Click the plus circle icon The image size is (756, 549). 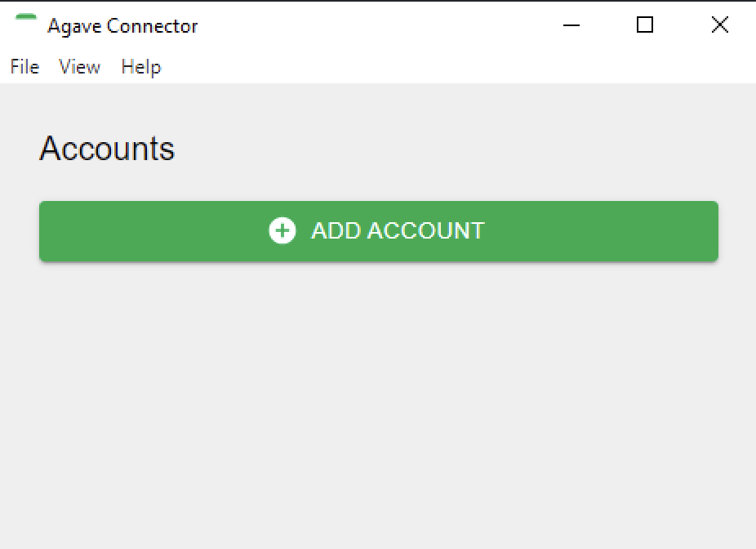point(282,231)
